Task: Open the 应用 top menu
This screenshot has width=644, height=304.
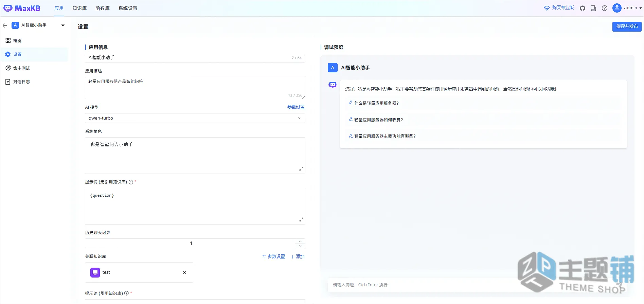Action: pos(59,8)
